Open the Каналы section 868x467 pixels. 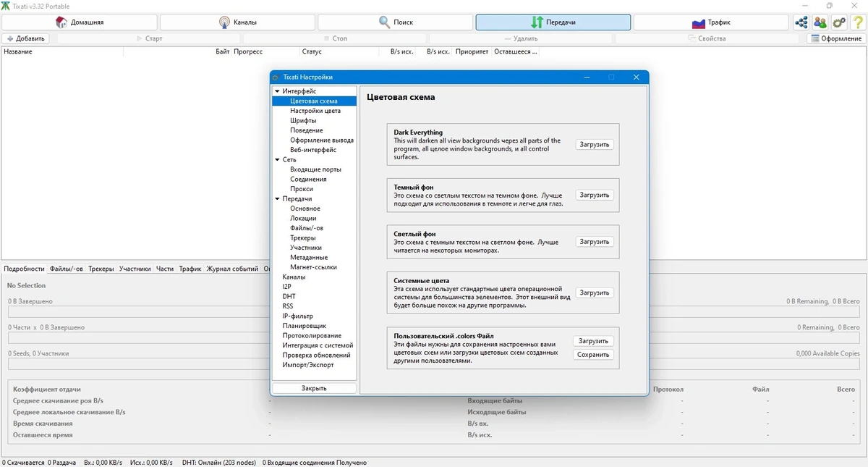pos(237,22)
